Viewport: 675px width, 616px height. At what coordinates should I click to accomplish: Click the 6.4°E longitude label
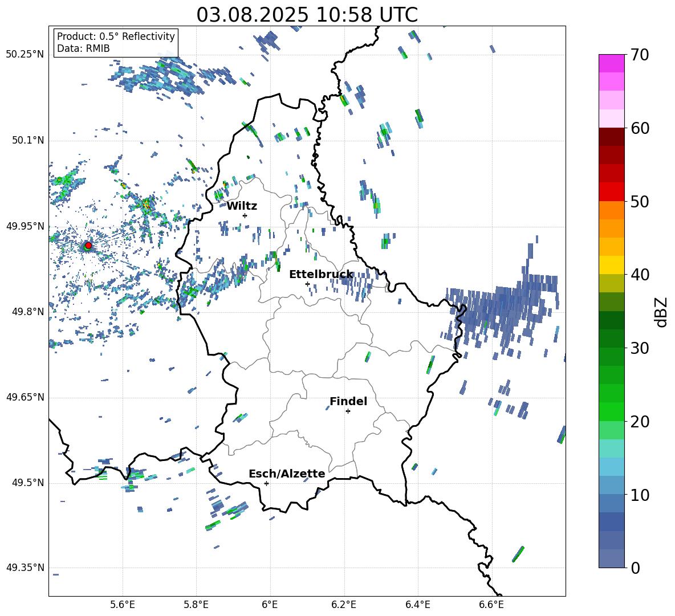pyautogui.click(x=417, y=605)
